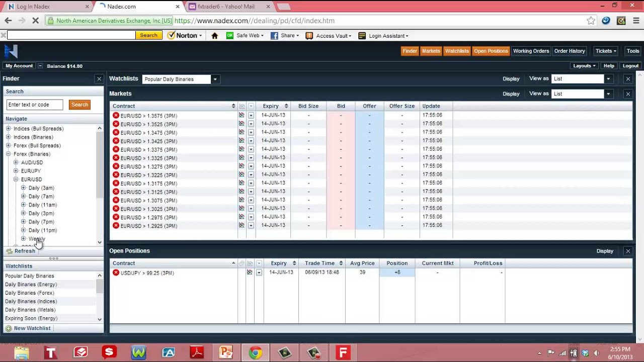The width and height of the screenshot is (644, 362).
Task: Expand Indices (Bull Spreads) tree node
Action: 8,129
